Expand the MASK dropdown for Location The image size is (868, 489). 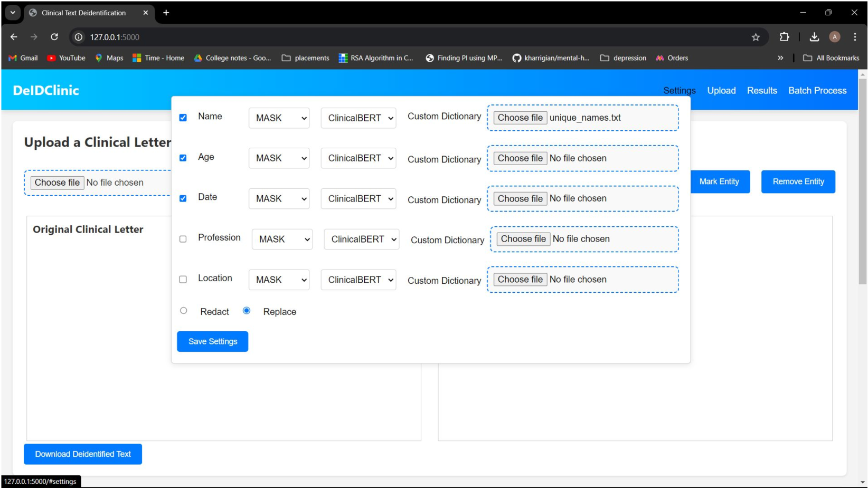(x=279, y=280)
